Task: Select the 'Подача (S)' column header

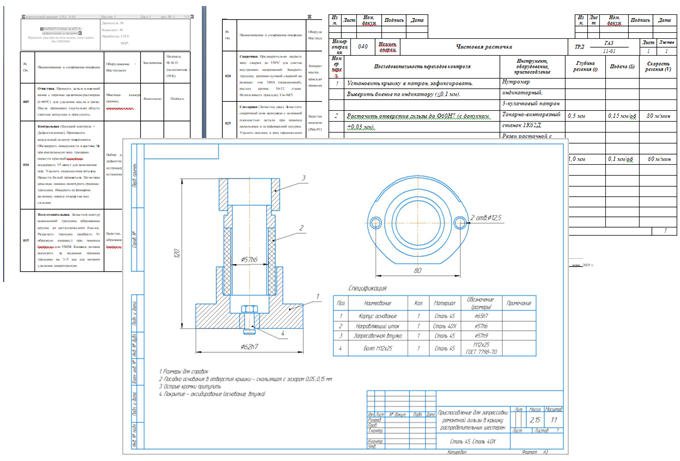Action: point(622,66)
